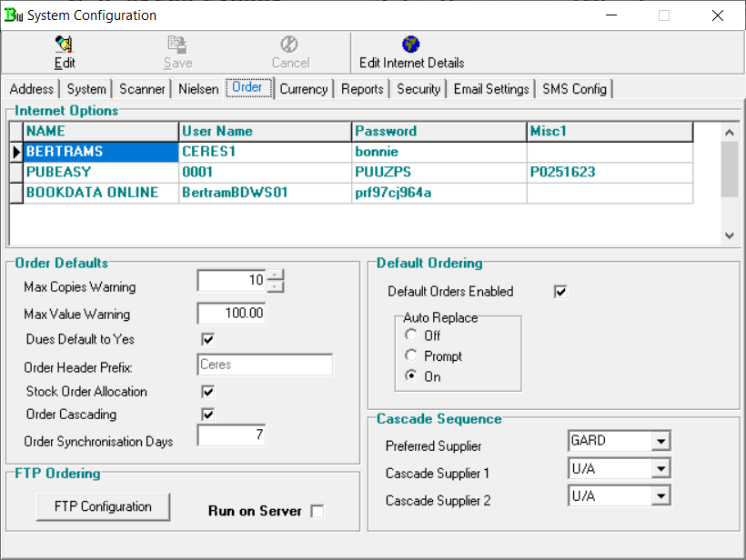The width and height of the screenshot is (746, 560).
Task: Open the Reports tab
Action: [x=362, y=89]
